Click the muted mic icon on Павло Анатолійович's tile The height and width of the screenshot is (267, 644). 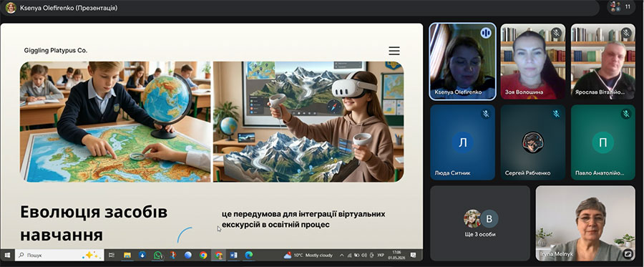[x=626, y=114]
